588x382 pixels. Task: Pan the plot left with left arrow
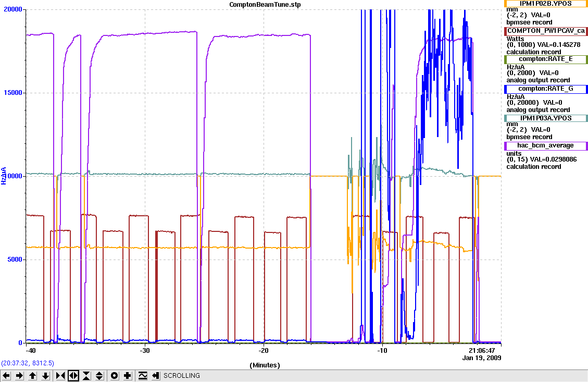[x=6, y=376]
